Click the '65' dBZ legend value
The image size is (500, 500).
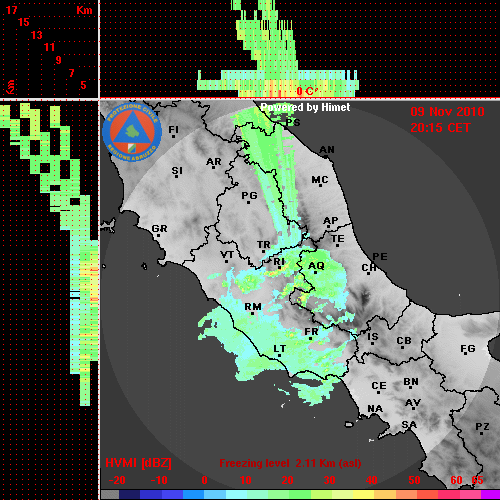[x=477, y=480]
